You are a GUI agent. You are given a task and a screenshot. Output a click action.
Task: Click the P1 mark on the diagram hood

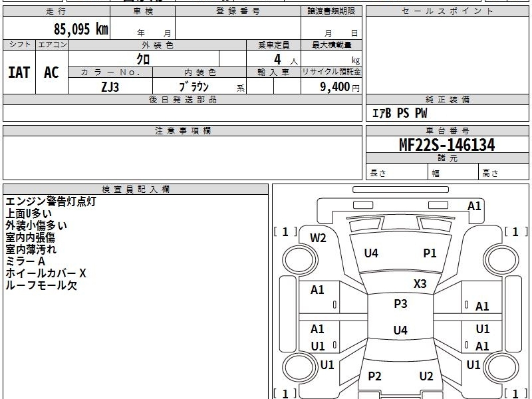point(430,253)
